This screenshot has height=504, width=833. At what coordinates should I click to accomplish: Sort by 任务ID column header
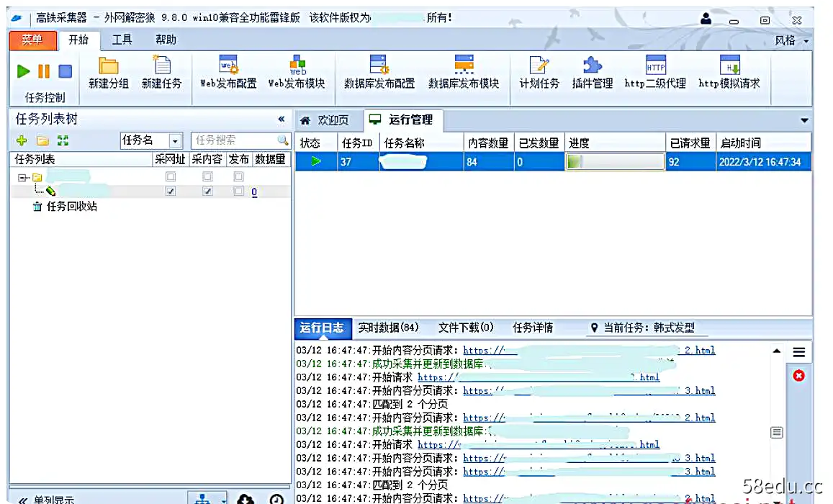(x=358, y=143)
